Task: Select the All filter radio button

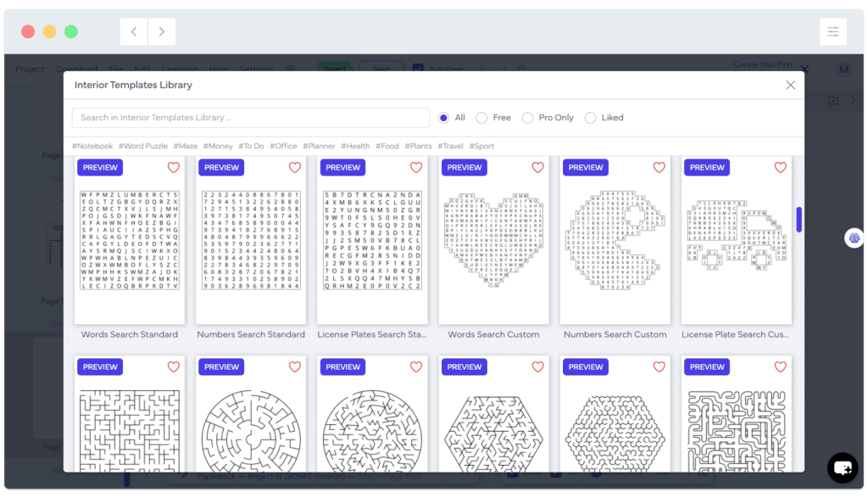Action: point(443,117)
